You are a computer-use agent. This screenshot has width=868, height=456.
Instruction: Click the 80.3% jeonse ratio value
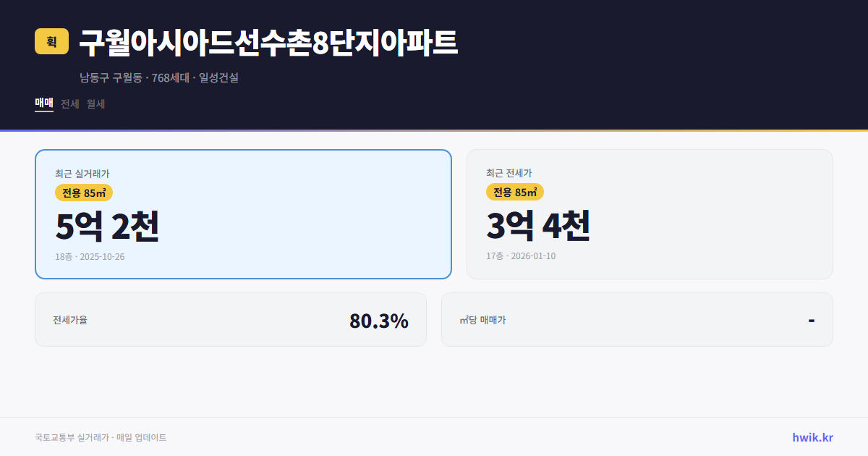click(378, 319)
